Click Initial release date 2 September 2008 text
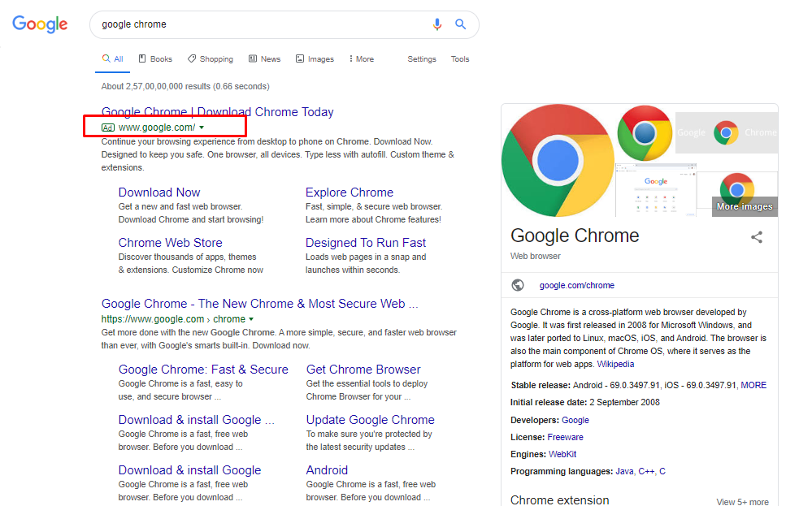Image resolution: width=812 pixels, height=506 pixels. point(585,403)
